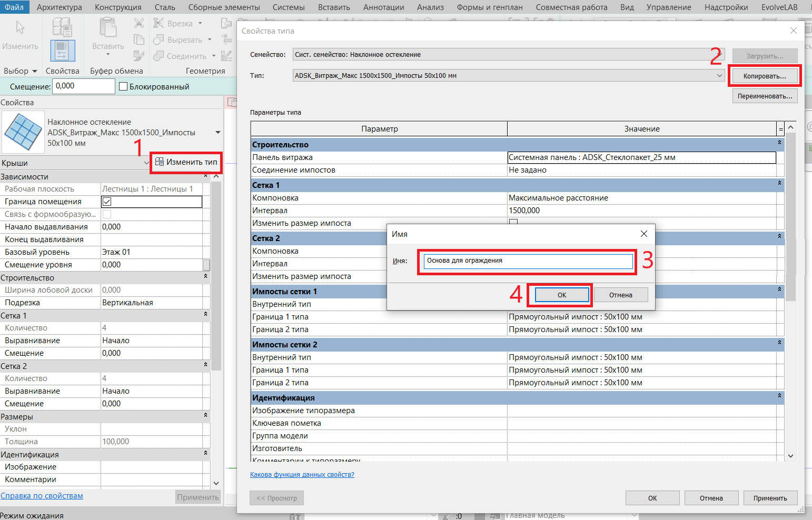
Task: Open the Архитектура ribbon tab
Action: tap(59, 7)
